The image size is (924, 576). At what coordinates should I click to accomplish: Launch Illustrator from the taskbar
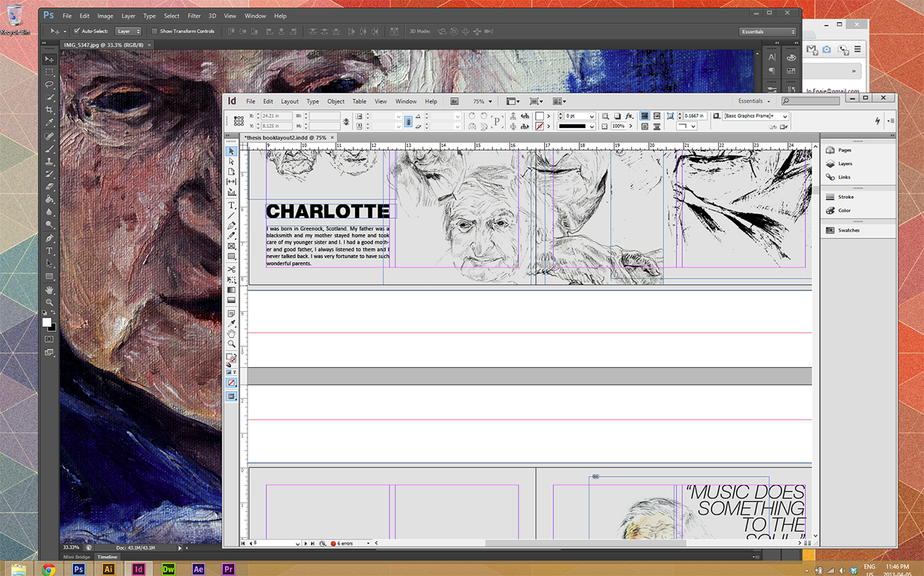109,569
